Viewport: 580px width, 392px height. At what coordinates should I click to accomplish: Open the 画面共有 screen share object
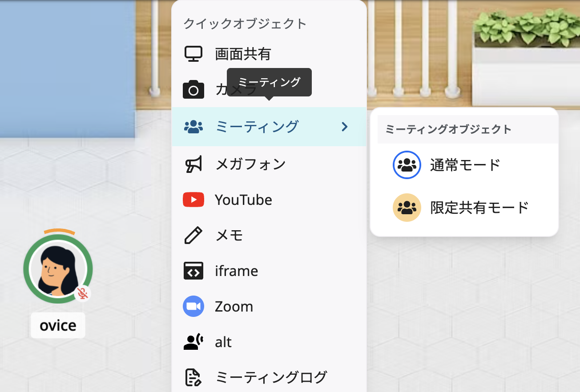(193, 53)
